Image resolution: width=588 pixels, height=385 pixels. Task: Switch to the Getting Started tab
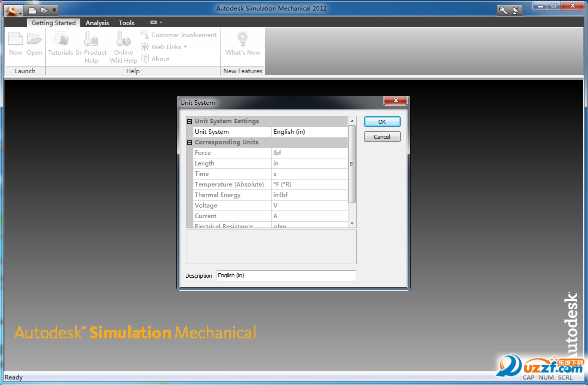click(54, 23)
